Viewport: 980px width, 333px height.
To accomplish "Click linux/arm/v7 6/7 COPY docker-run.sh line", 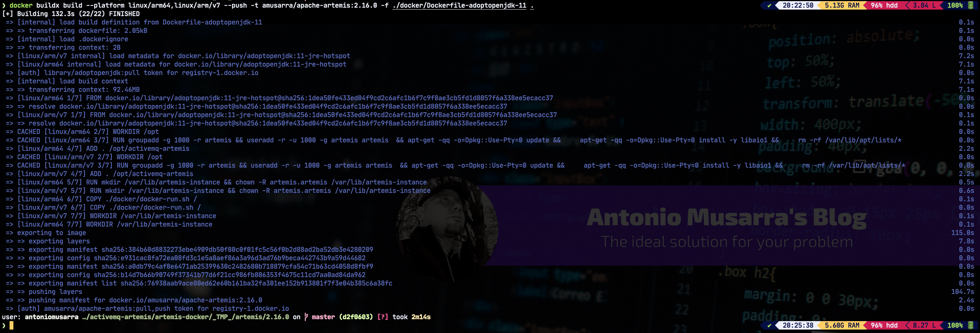I will [x=103, y=207].
